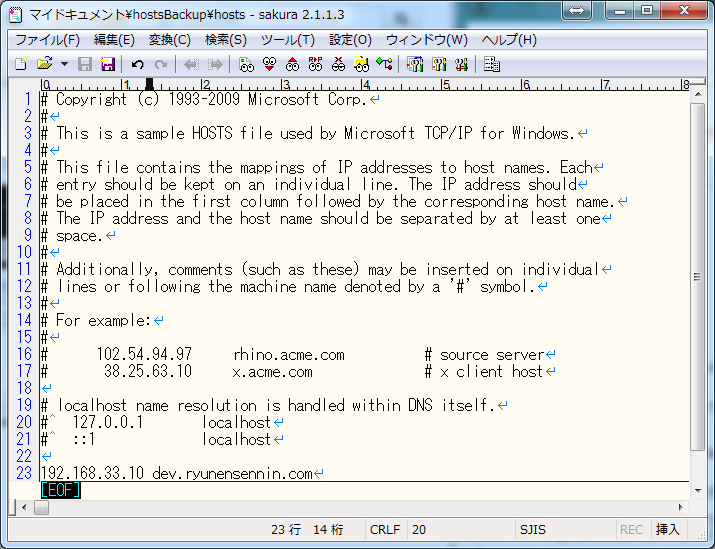Click '102.54.94.97' on line 16
Image resolution: width=715 pixels, height=549 pixels.
pos(144,354)
